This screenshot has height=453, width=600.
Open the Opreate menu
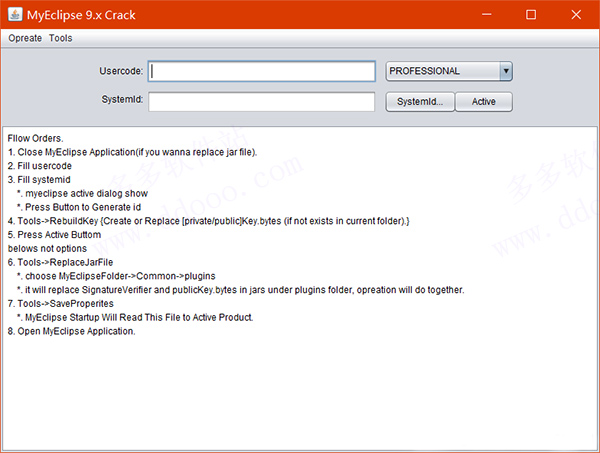[x=25, y=38]
